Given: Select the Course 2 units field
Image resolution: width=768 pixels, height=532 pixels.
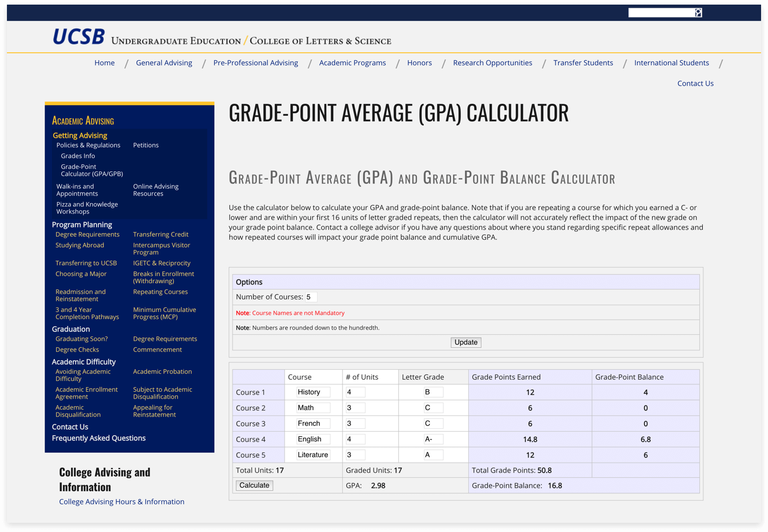Looking at the screenshot, I should (355, 408).
